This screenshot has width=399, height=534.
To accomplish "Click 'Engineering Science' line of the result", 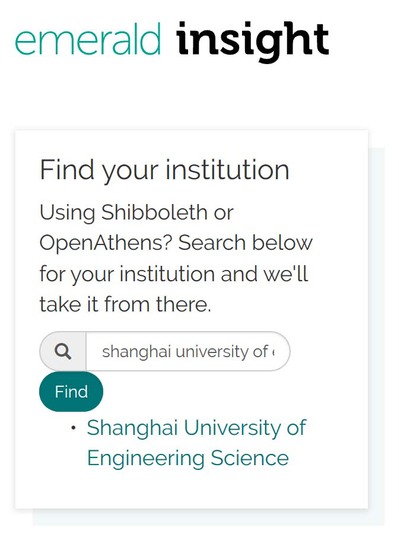I will (x=188, y=458).
